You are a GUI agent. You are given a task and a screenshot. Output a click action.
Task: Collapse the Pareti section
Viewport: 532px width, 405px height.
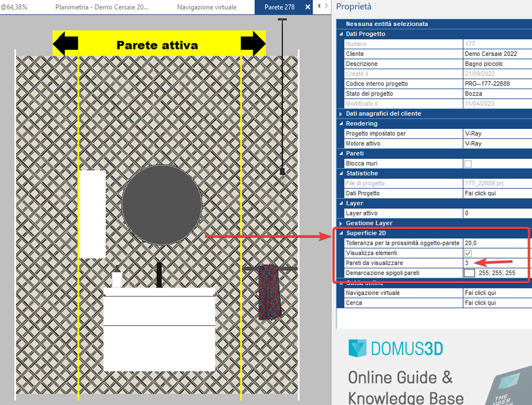pyautogui.click(x=340, y=154)
